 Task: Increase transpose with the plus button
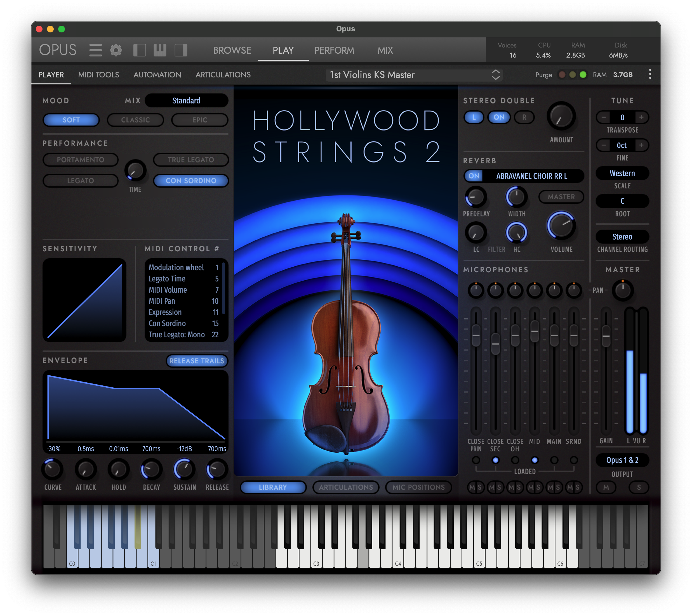(x=641, y=117)
